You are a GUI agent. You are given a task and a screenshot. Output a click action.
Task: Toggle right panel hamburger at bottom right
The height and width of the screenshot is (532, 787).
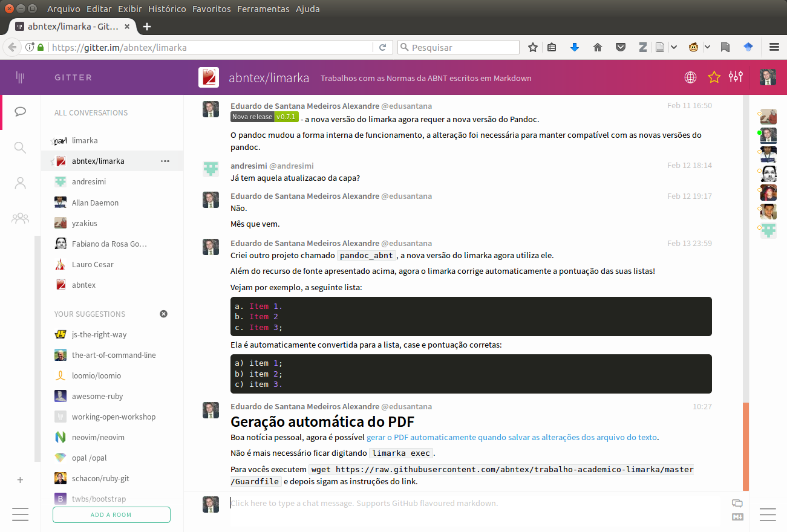pyautogui.click(x=768, y=514)
